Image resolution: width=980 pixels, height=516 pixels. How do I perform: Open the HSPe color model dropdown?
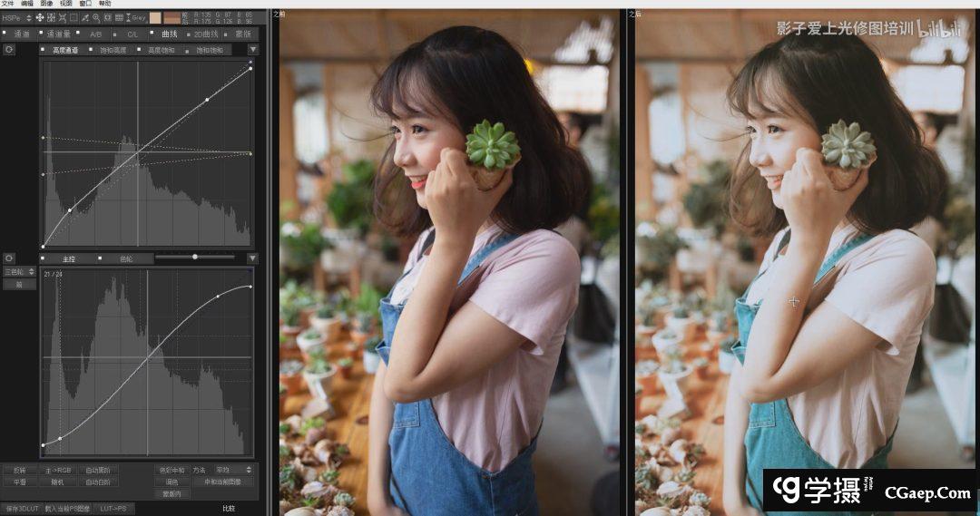(17, 17)
